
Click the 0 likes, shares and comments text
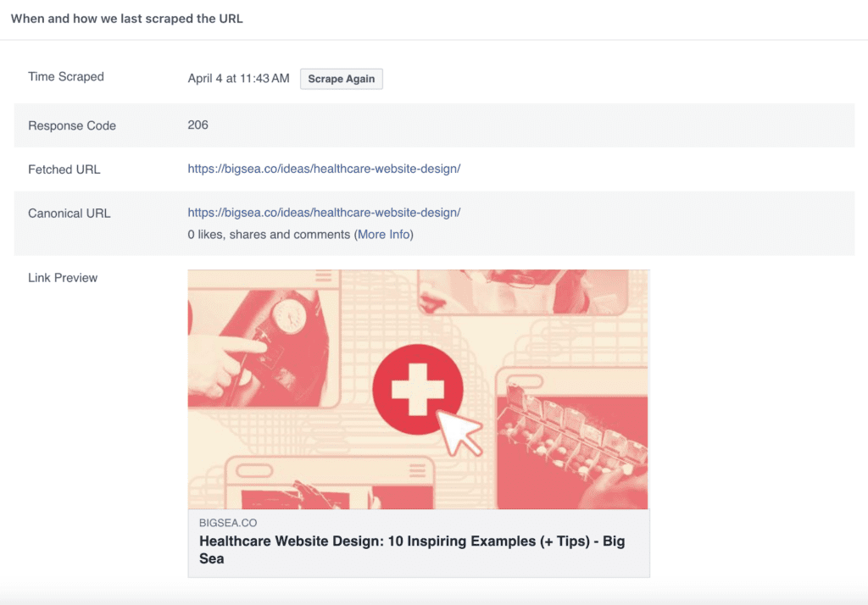click(269, 234)
